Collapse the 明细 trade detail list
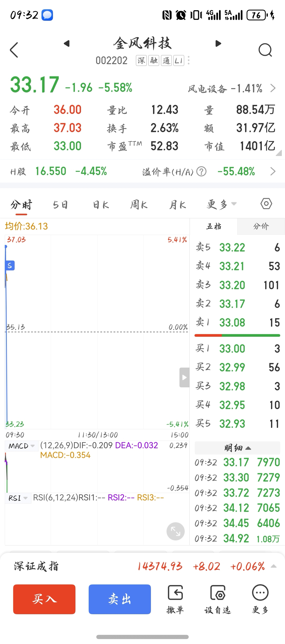The width and height of the screenshot is (285, 644). click(237, 447)
